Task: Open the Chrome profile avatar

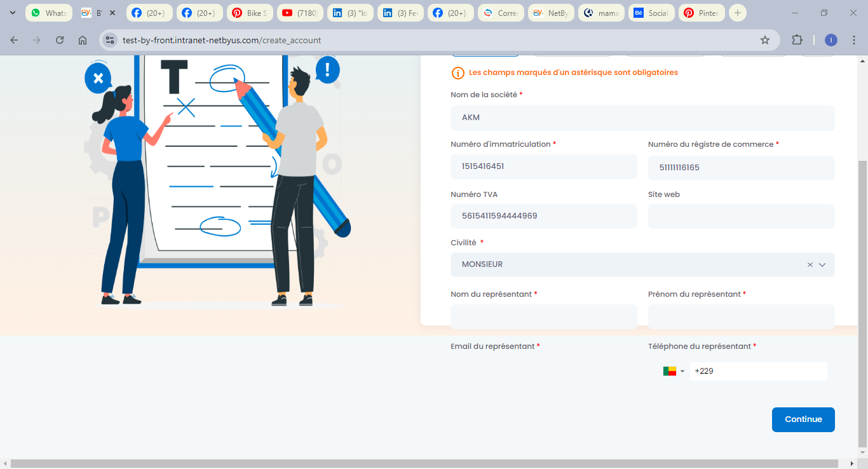Action: [x=831, y=40]
